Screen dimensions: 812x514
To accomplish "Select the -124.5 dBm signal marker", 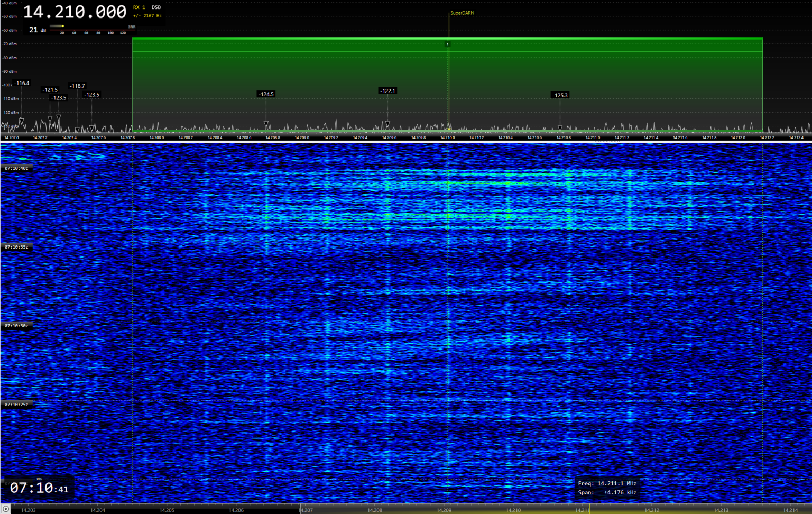I will click(x=266, y=94).
